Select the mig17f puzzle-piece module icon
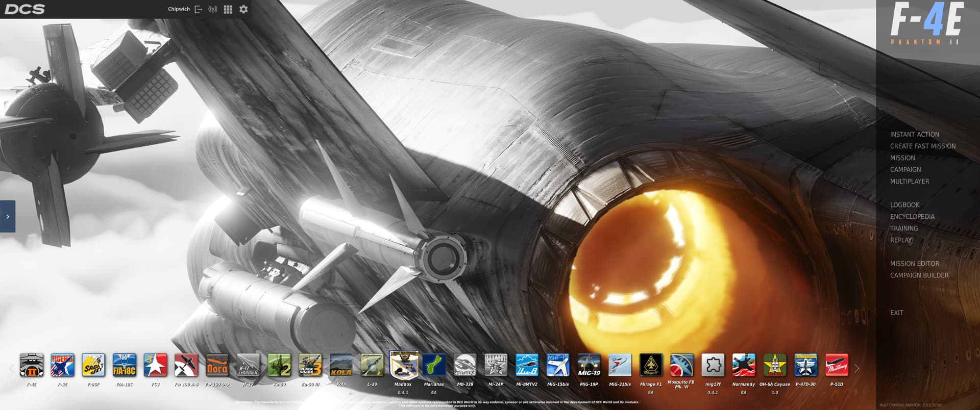980x410 pixels. tap(713, 365)
